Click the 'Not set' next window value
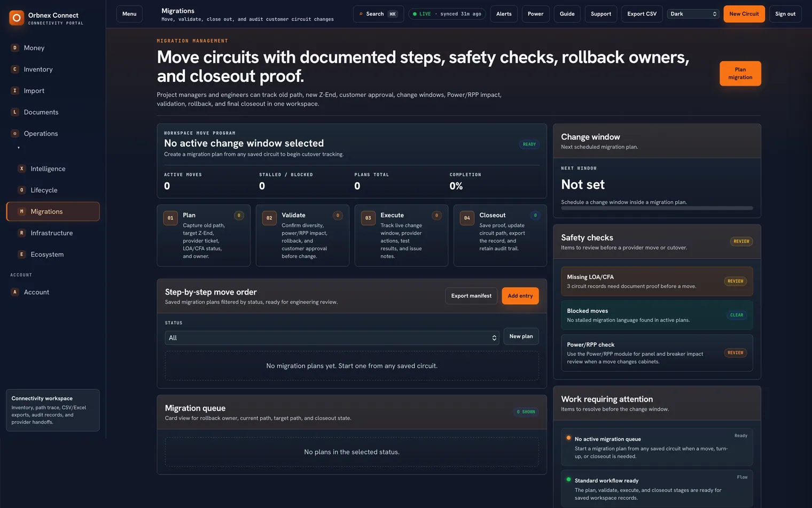Image resolution: width=812 pixels, height=508 pixels. tap(583, 184)
